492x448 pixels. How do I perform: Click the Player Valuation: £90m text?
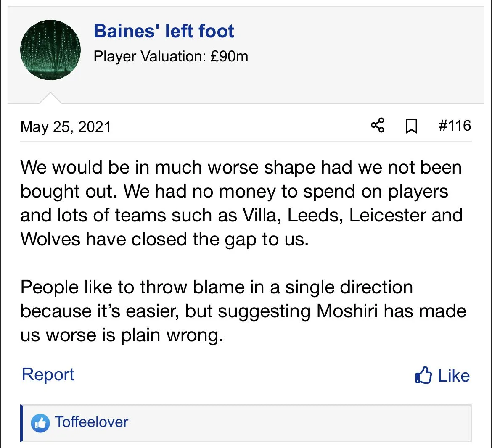click(171, 56)
